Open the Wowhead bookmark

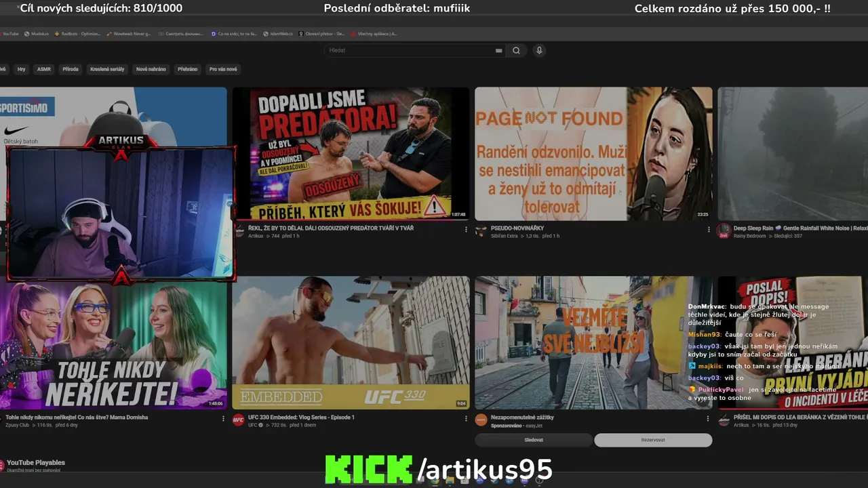coord(128,33)
